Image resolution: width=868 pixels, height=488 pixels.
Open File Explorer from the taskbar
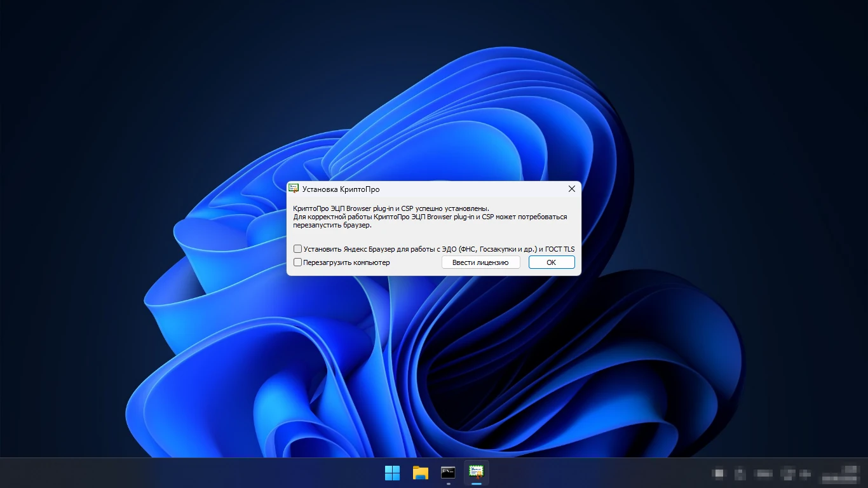coord(420,472)
